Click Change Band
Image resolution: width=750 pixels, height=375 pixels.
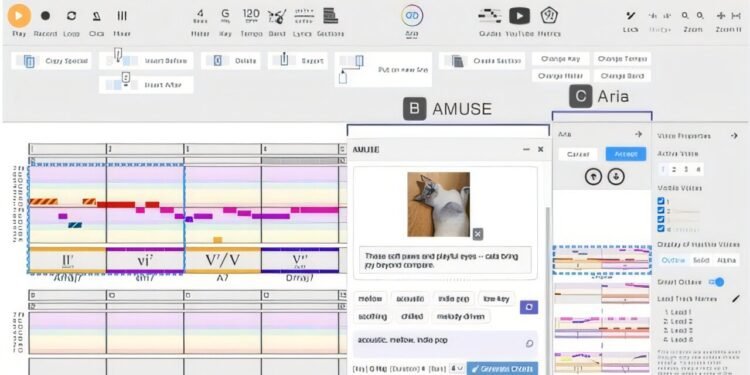click(x=622, y=76)
